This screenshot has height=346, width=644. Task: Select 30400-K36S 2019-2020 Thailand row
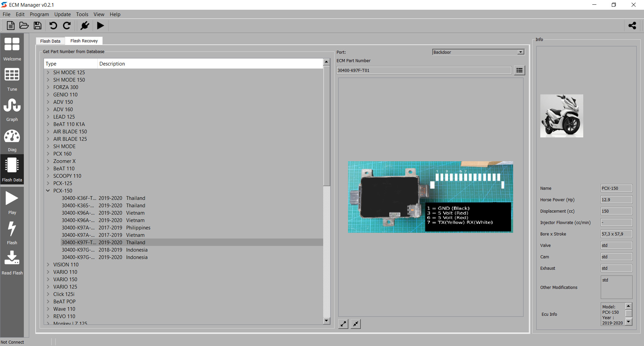pyautogui.click(x=192, y=206)
